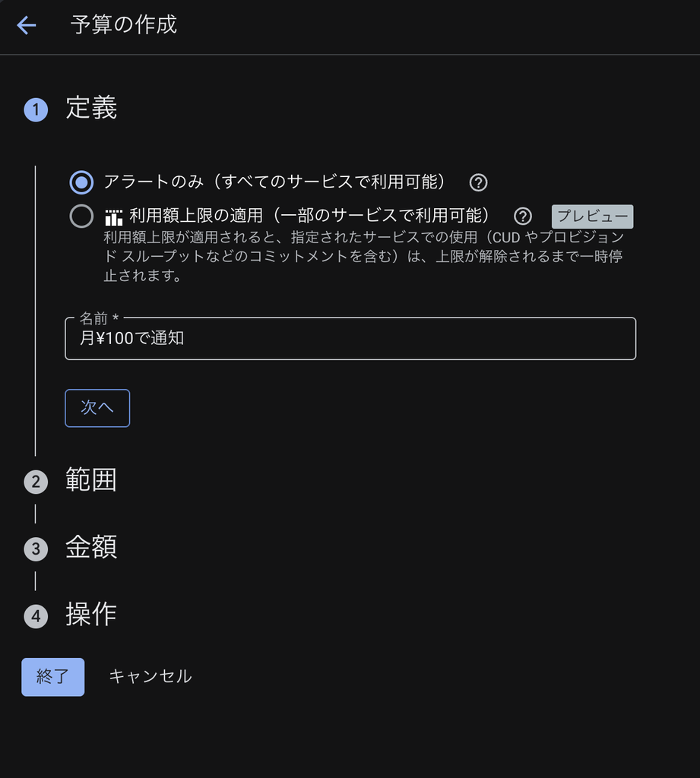Screen dimensions: 700x778
Task: Click step 4 circle for 操作
Action: [36, 616]
